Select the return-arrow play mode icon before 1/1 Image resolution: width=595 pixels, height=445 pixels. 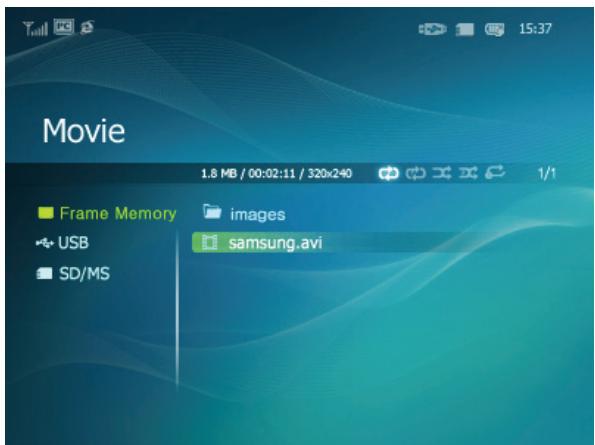tap(495, 173)
